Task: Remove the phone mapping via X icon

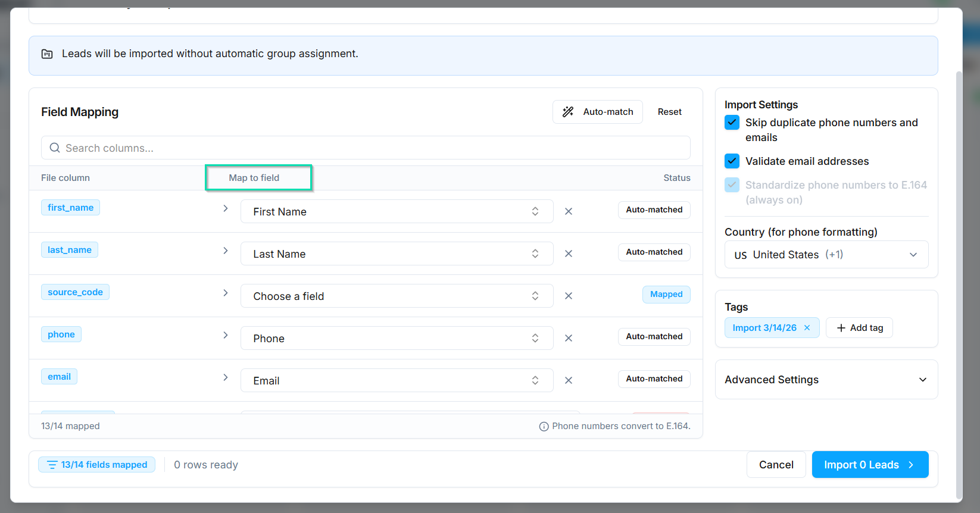Action: tap(569, 338)
